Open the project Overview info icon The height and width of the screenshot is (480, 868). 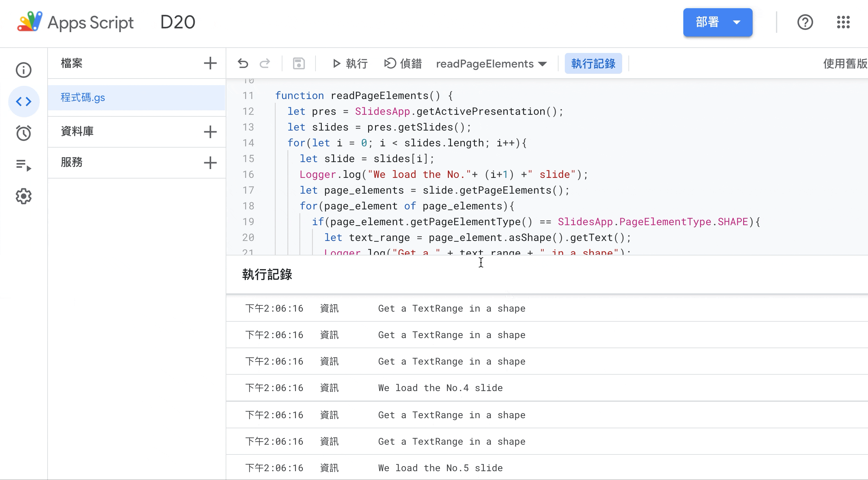click(x=24, y=70)
